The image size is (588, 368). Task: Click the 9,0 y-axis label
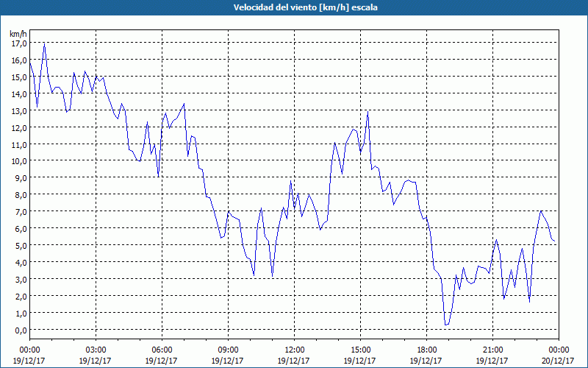21,178
